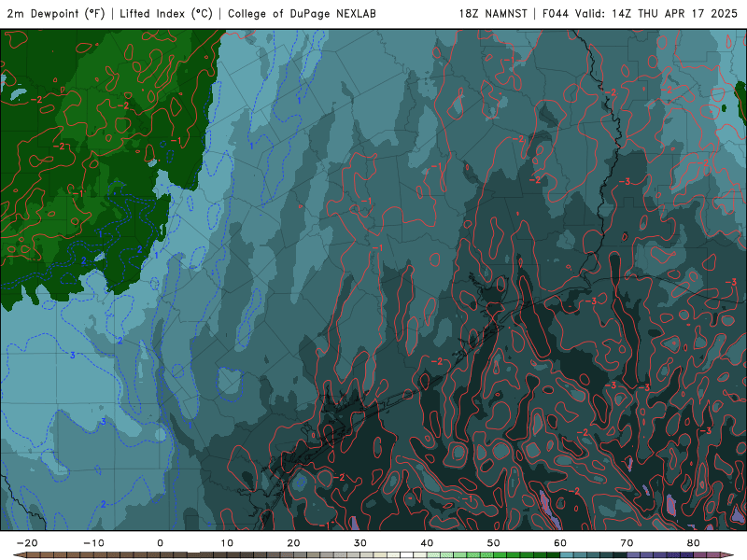The image size is (747, 560).
Task: Click the '18Z NAMNST' model run label
Action: coord(493,13)
